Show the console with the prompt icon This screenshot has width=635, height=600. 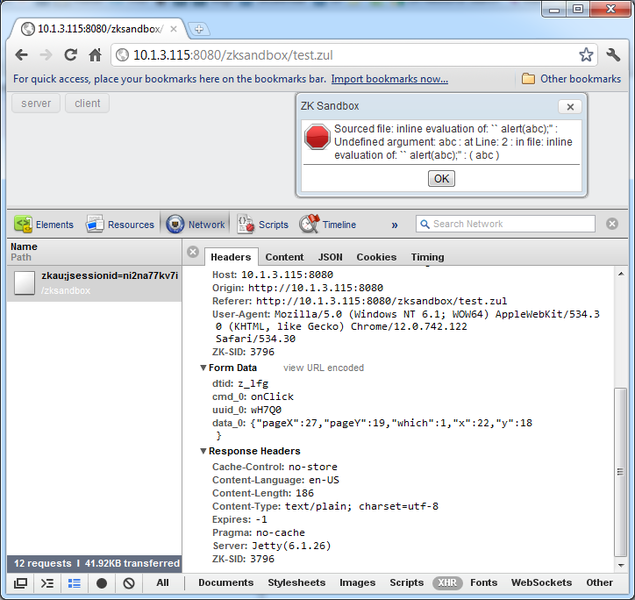[x=47, y=583]
